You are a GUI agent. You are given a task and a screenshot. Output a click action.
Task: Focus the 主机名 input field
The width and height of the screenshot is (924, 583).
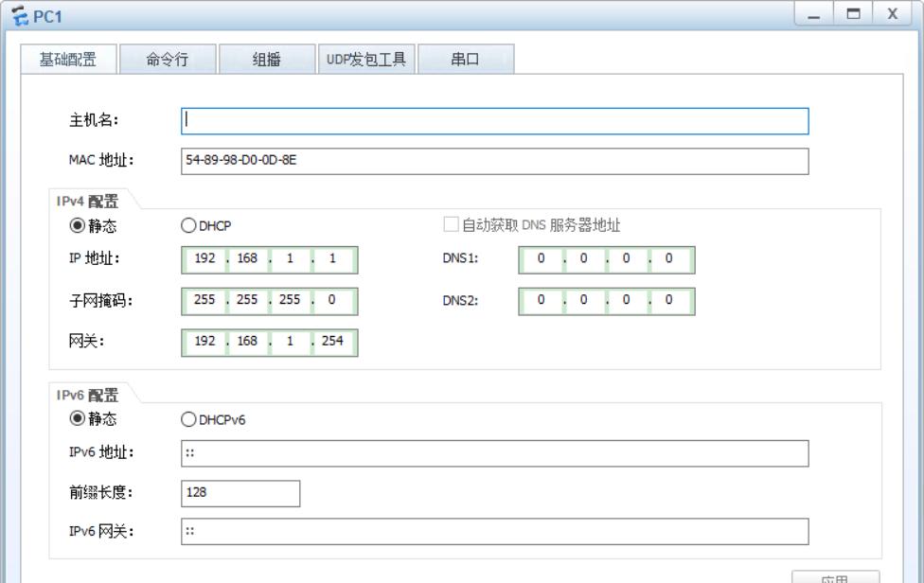tap(494, 121)
